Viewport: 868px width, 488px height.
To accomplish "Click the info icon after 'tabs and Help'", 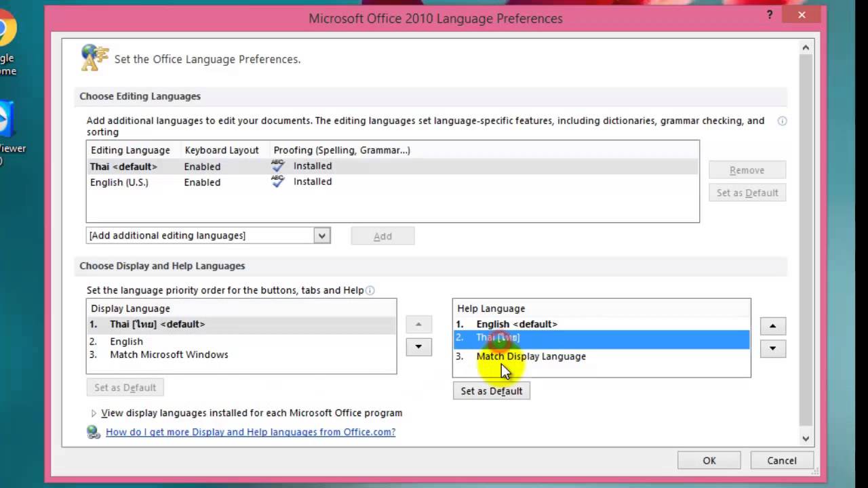I will pos(370,290).
